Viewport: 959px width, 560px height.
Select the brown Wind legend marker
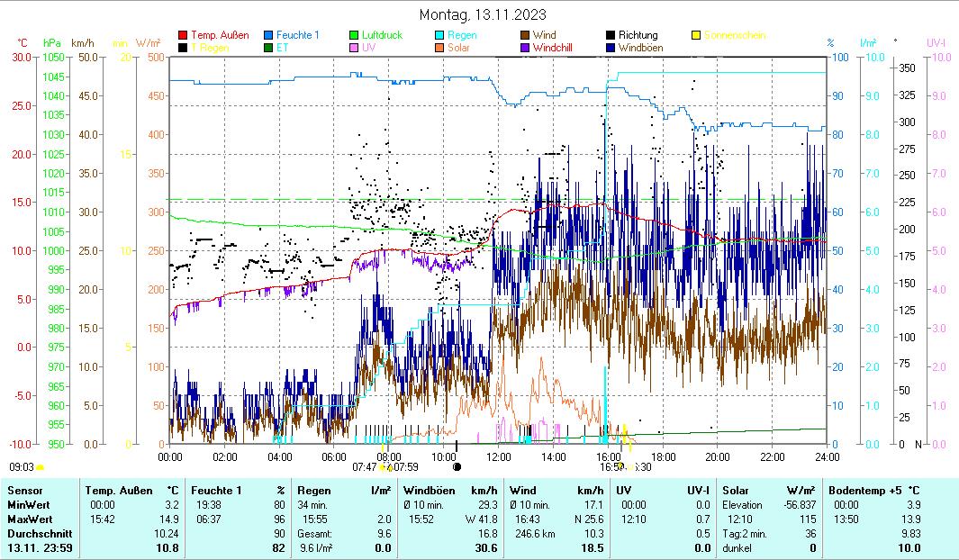[525, 36]
